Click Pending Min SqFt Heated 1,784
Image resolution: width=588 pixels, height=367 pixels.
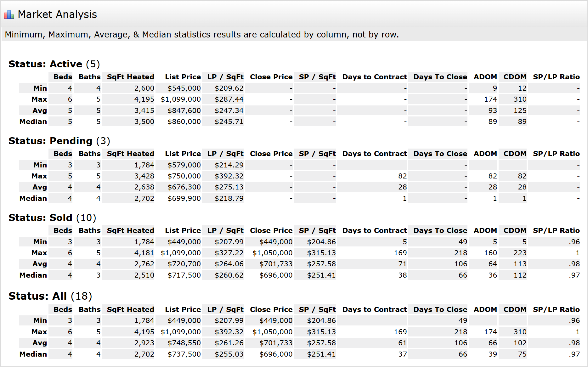coord(144,165)
